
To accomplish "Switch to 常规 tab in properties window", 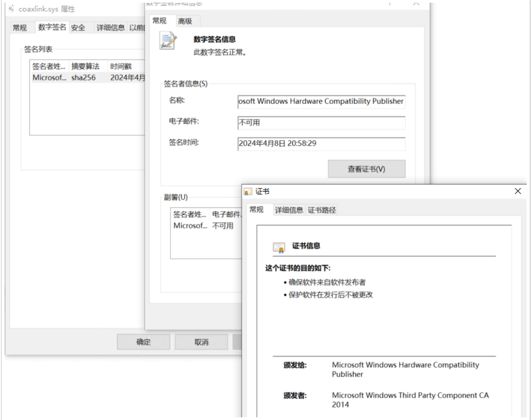I will click(x=19, y=28).
